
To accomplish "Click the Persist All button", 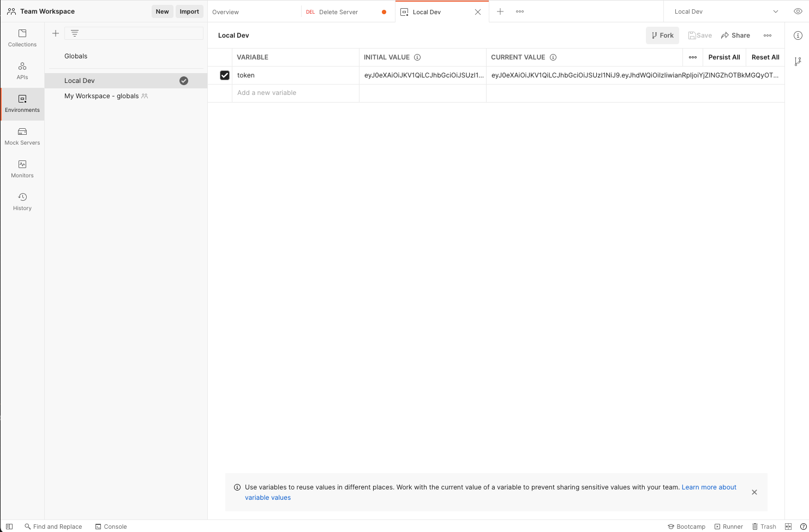I will tap(724, 57).
